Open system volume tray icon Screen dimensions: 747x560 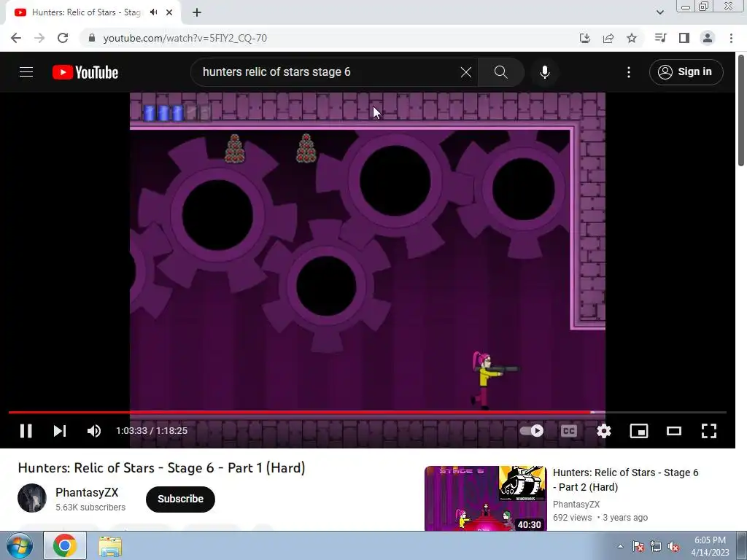[x=673, y=546]
